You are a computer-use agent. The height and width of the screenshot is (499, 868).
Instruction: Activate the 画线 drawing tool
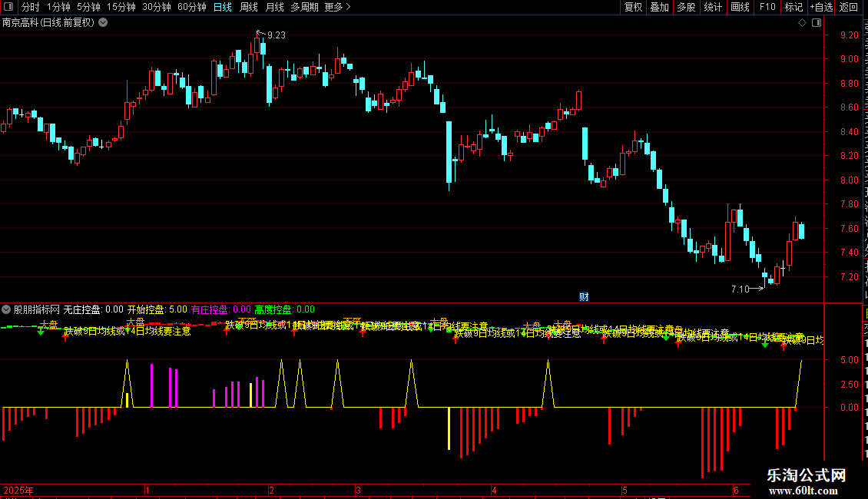click(x=740, y=7)
